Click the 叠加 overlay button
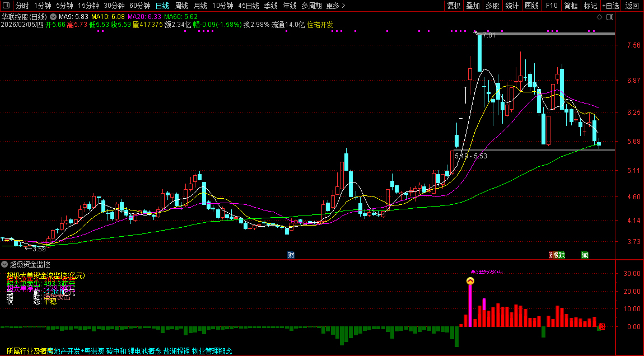Viewport: 644px width, 356px height. (473, 6)
